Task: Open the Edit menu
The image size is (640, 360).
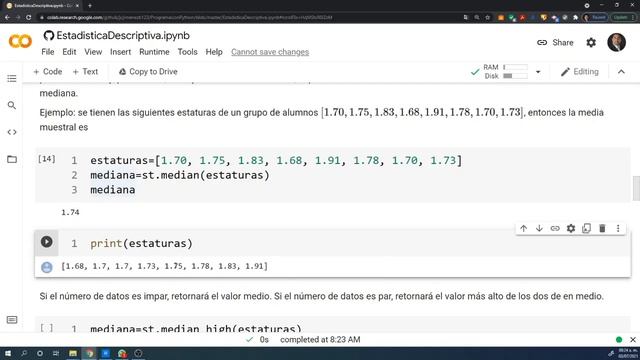Action: 69,52
